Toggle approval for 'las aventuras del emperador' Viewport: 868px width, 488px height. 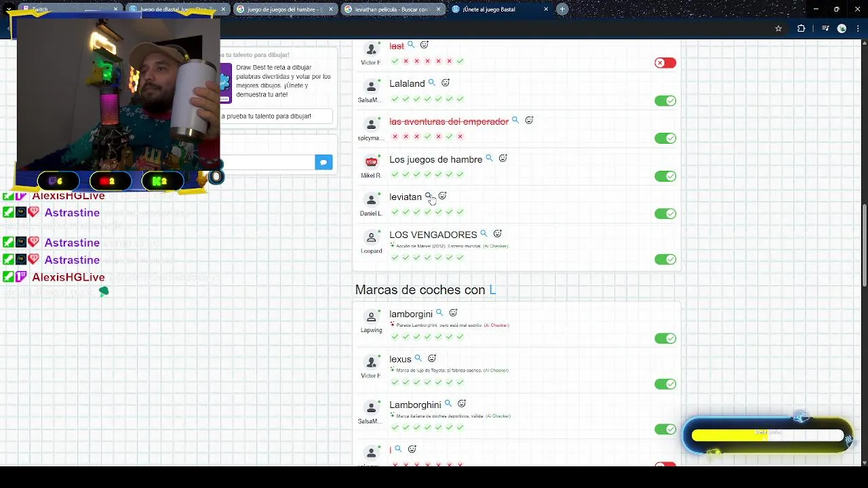click(x=665, y=138)
